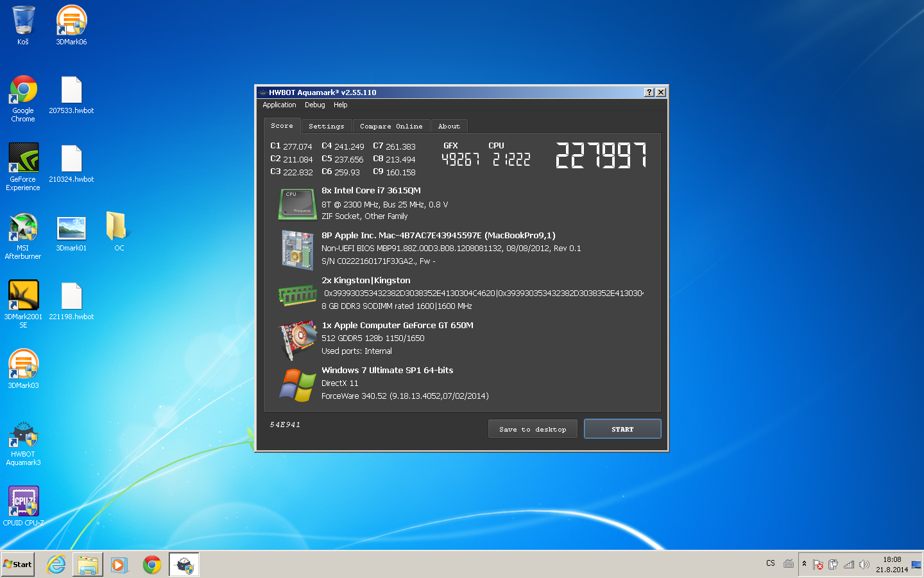Click the graphics card icon beside GeForce GT 650M
The width and height of the screenshot is (924, 578).
coord(298,340)
